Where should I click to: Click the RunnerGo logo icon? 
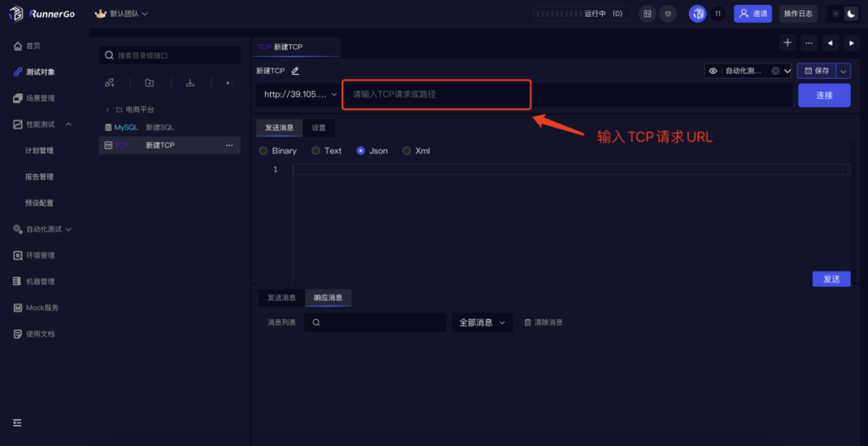[x=16, y=14]
